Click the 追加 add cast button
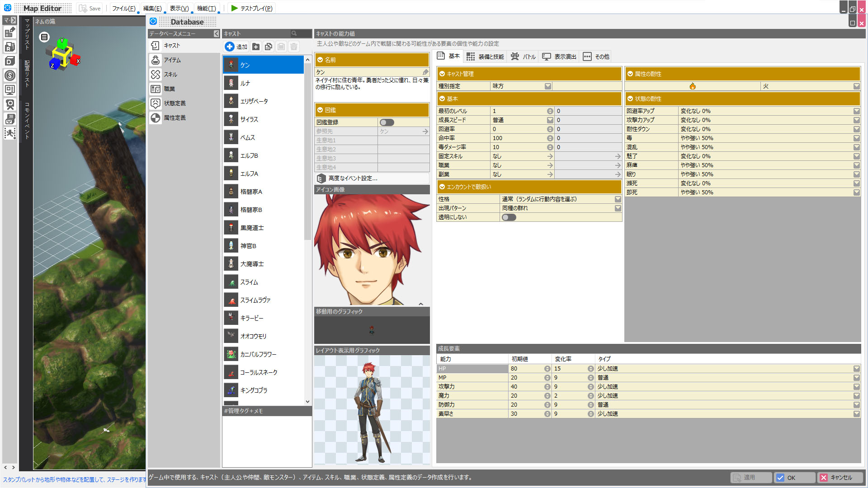This screenshot has width=868, height=488. (236, 47)
